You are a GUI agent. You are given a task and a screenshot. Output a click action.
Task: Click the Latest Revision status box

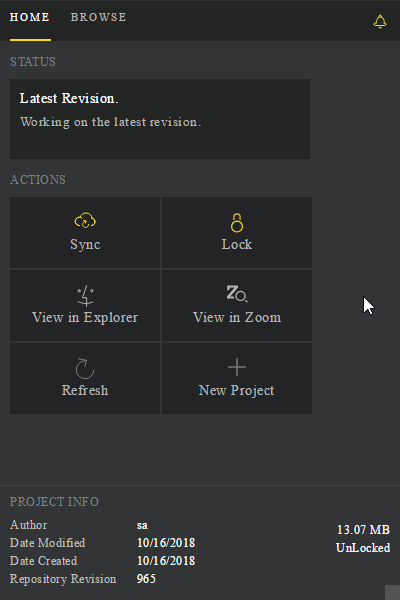[160, 119]
